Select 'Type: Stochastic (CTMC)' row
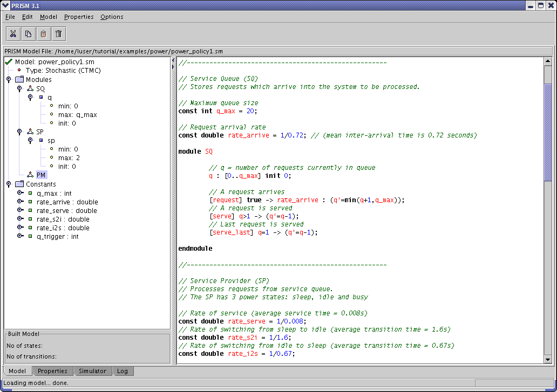This screenshot has height=392, width=557. [x=63, y=70]
